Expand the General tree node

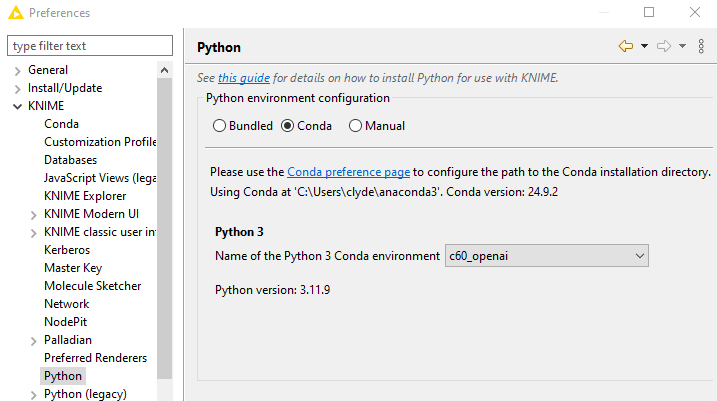(17, 71)
